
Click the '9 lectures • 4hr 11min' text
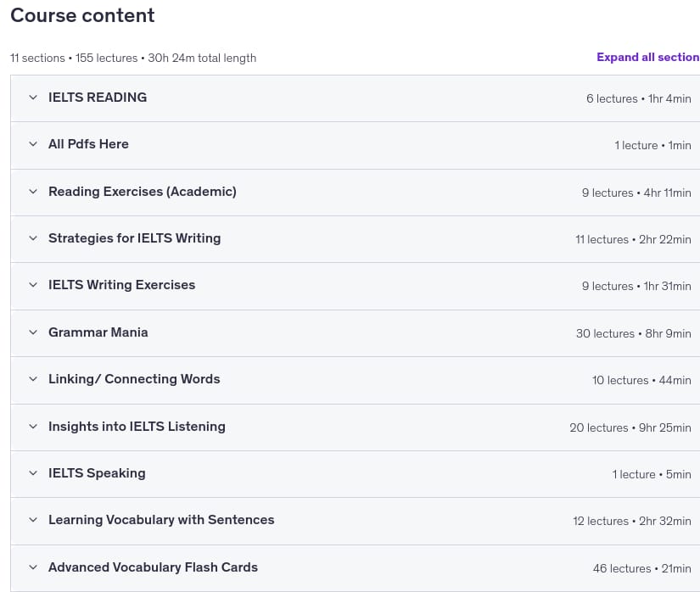(636, 193)
